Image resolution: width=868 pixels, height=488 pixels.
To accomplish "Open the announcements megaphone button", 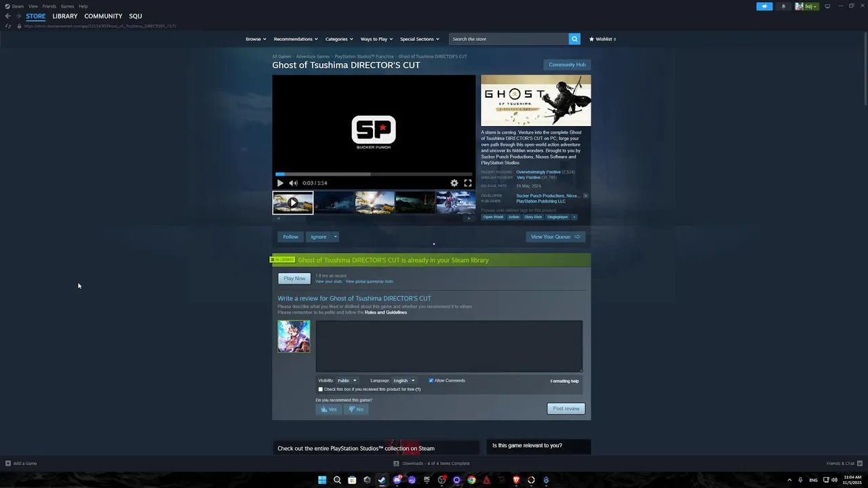I will pos(764,6).
